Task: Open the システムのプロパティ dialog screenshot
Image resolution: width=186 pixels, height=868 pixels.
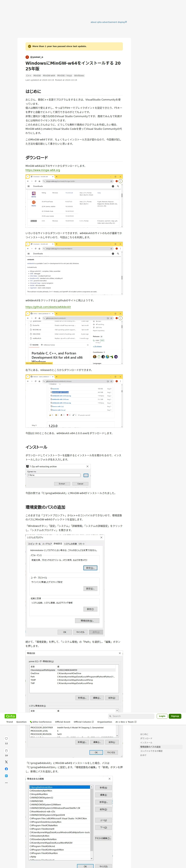Action: pos(65,585)
